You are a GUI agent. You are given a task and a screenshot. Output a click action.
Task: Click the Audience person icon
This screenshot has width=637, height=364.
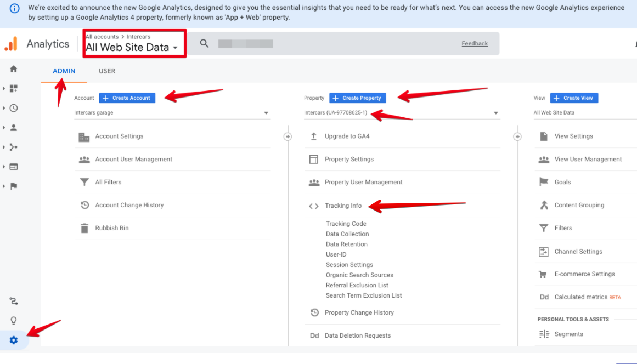coord(14,128)
